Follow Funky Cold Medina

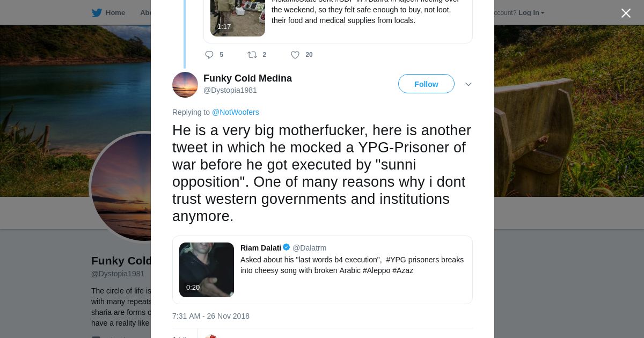click(426, 84)
